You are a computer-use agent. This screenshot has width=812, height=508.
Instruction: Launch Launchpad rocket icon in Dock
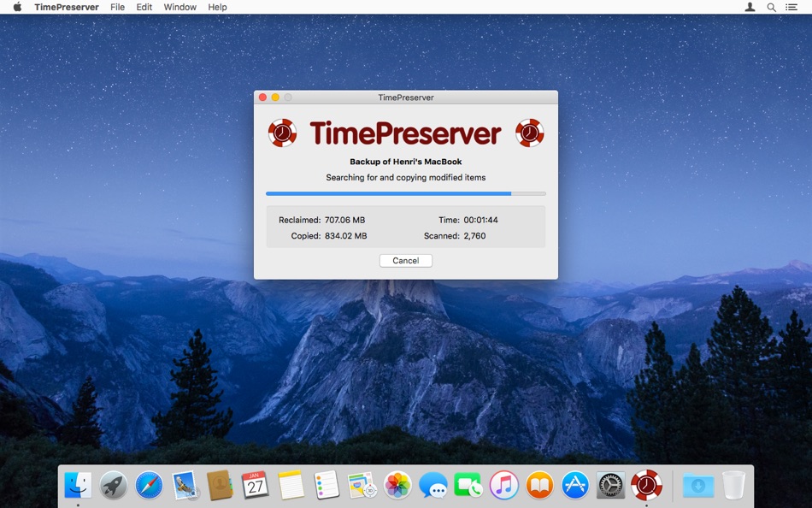tap(114, 486)
